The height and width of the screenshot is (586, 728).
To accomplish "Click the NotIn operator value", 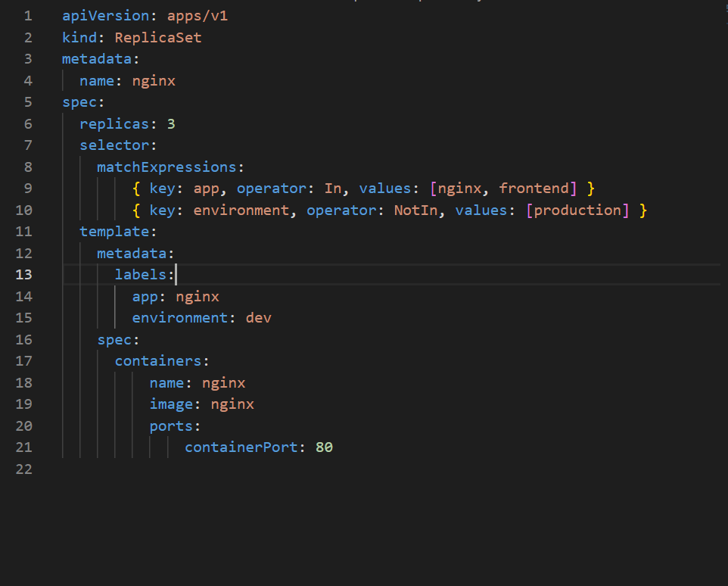I will [x=415, y=210].
